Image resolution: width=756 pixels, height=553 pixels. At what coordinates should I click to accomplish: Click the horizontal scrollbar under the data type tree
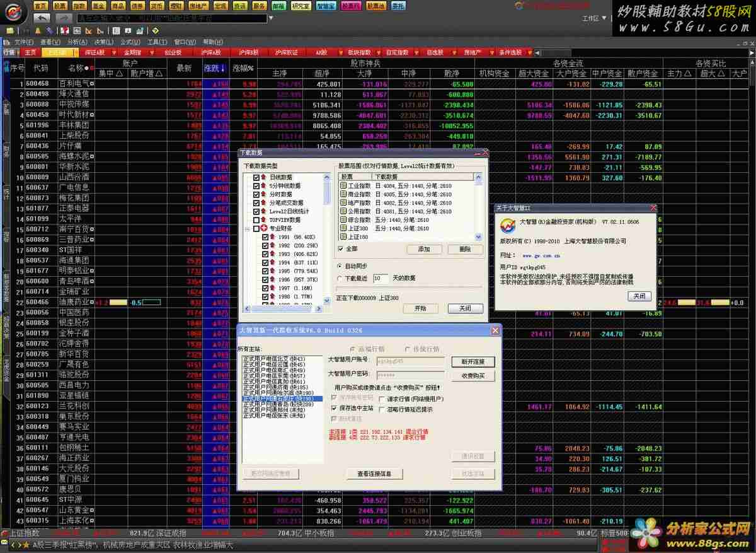[x=283, y=309]
